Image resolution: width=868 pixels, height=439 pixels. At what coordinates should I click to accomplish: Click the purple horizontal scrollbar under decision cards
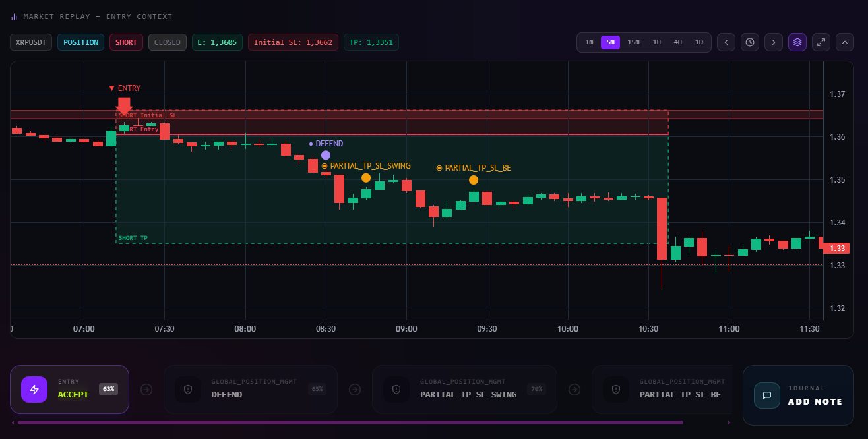[x=350, y=423]
